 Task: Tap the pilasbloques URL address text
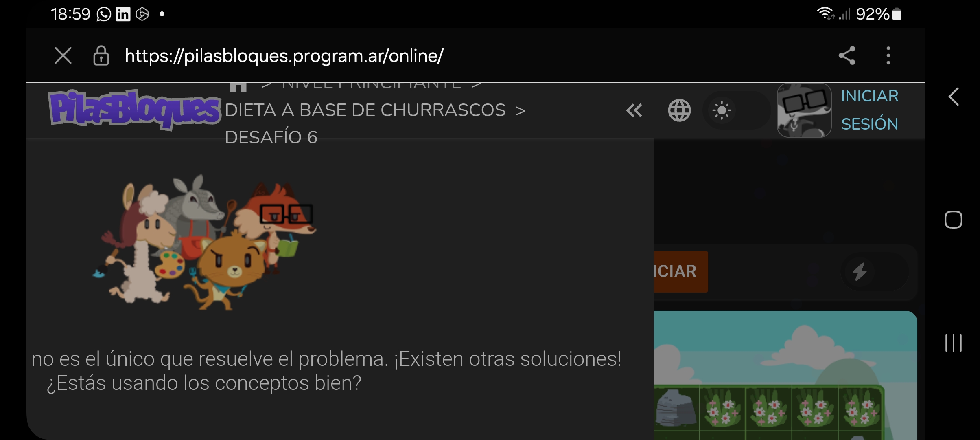(x=284, y=56)
